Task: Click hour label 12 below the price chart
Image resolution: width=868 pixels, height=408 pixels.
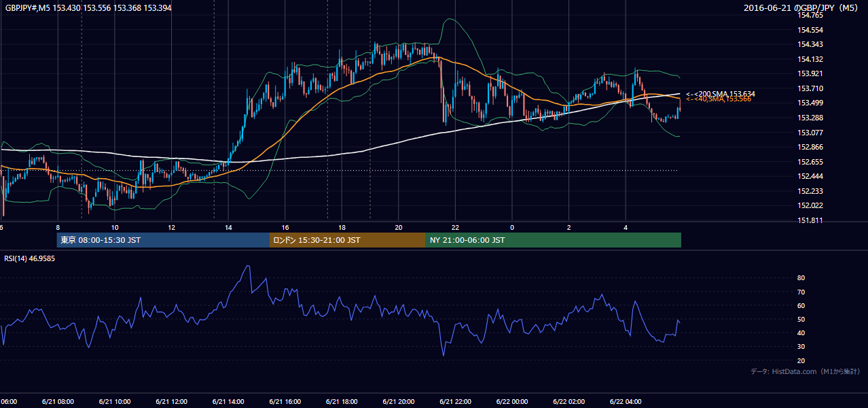Action: tap(171, 227)
